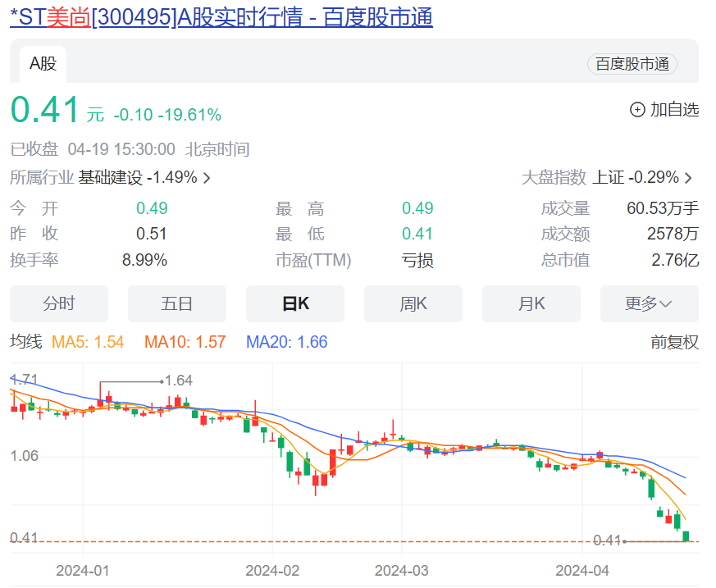Switch to the 月K monthly chart

[x=531, y=303]
